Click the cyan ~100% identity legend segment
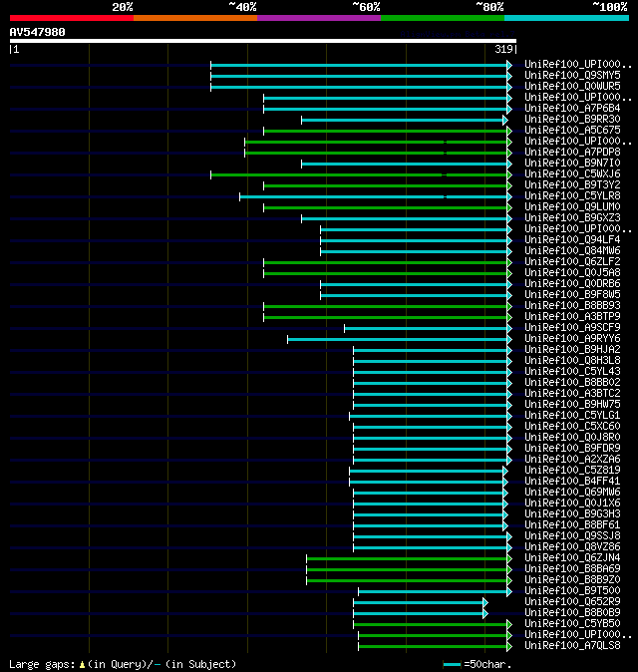 pyautogui.click(x=566, y=18)
